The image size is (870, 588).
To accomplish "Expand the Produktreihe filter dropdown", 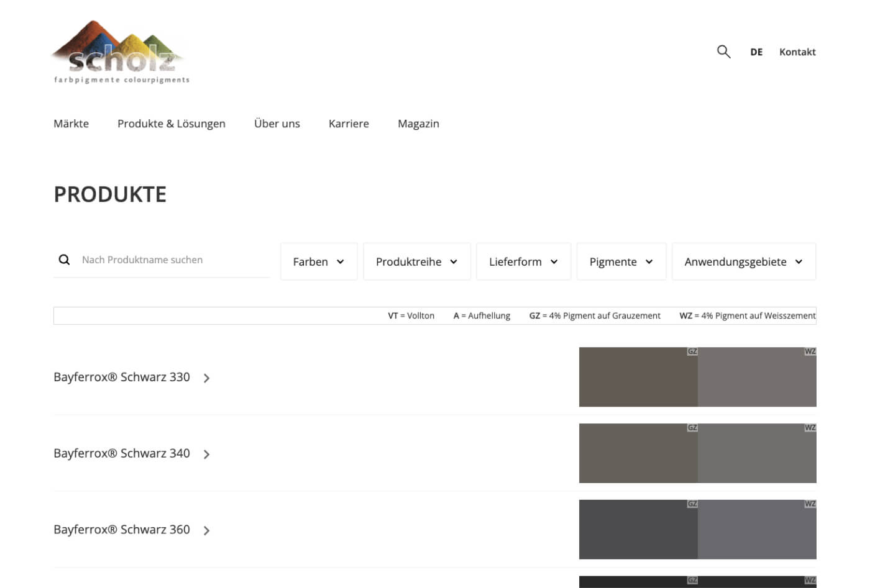I will tap(417, 261).
